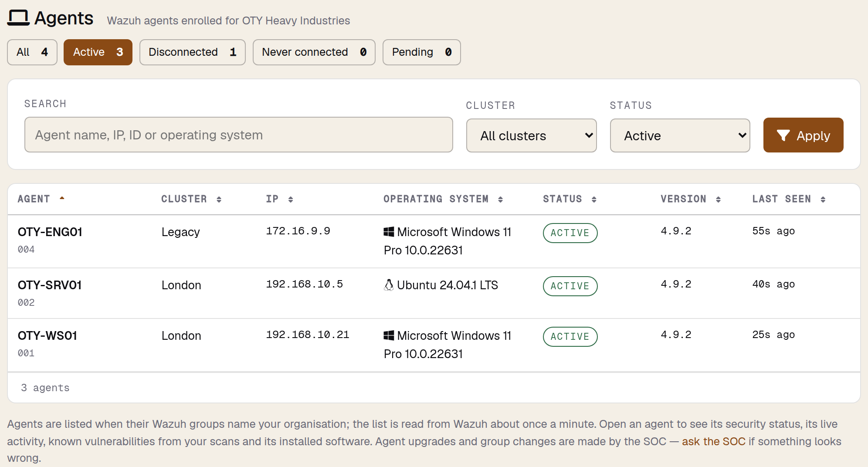Image resolution: width=868 pixels, height=467 pixels.
Task: Sort by Operating System arrow icon
Action: point(500,199)
